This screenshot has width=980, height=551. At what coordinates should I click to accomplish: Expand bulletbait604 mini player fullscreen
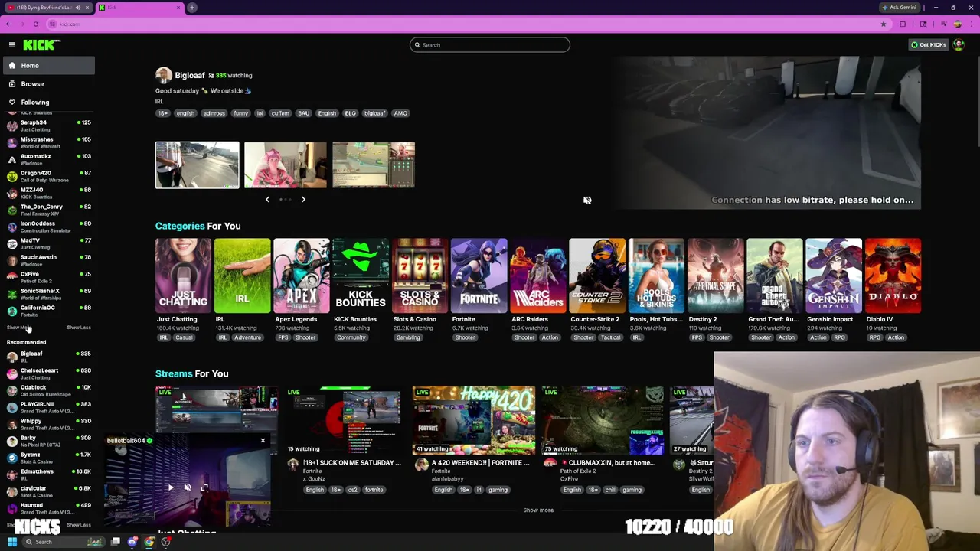[x=204, y=487]
